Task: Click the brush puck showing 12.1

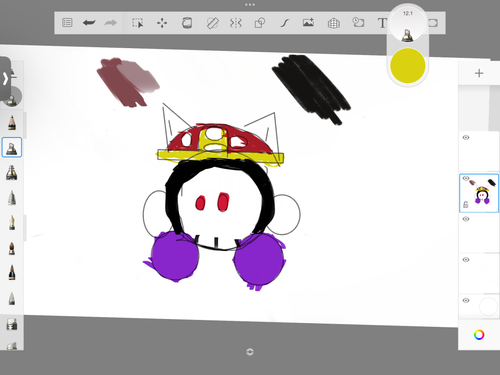Action: tap(408, 25)
